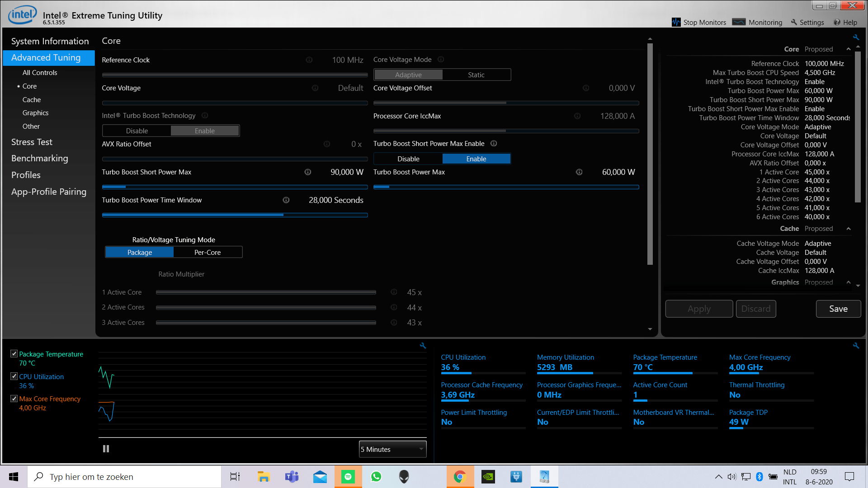Click the Discard button
This screenshot has width=868, height=488.
[756, 309]
